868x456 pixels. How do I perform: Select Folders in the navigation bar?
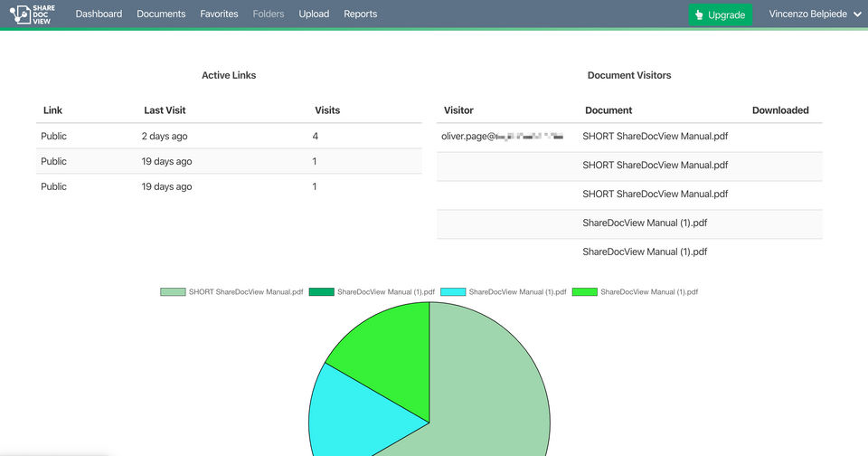pos(269,14)
